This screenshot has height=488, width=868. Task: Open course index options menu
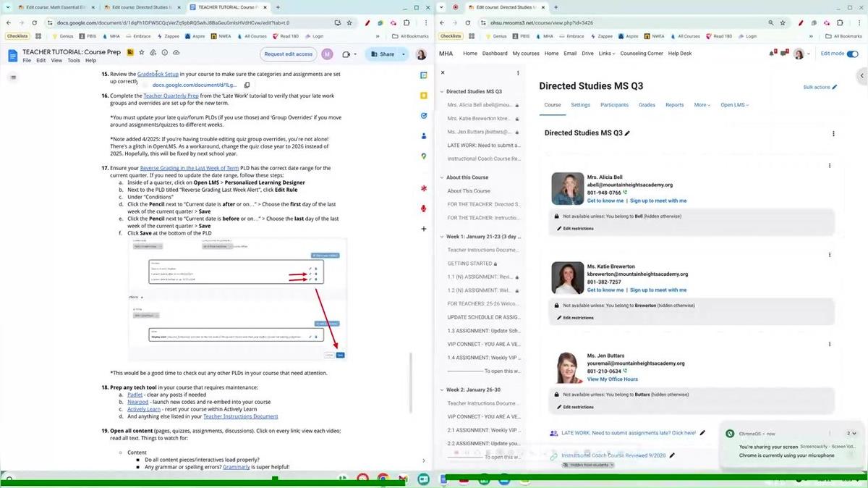click(x=518, y=72)
